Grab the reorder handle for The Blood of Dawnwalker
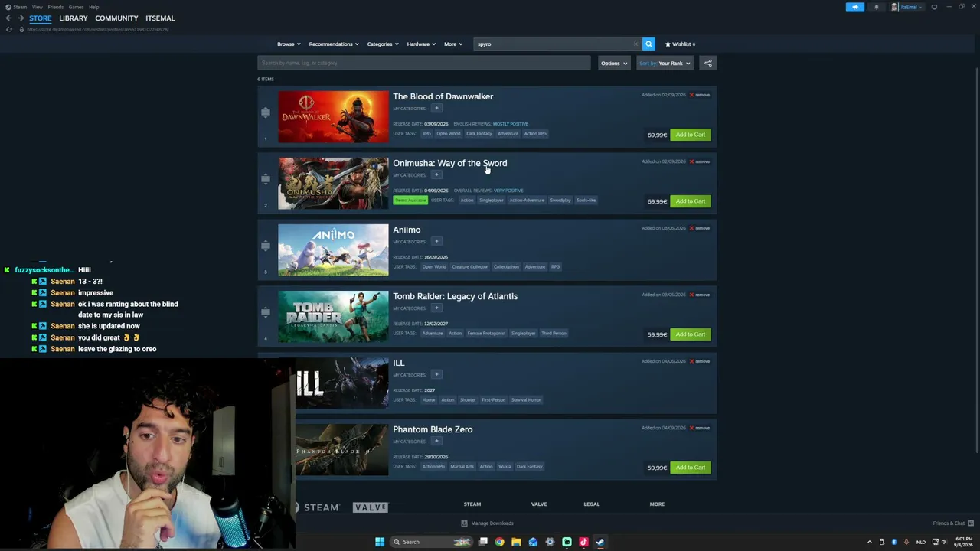Screen dimensions: 980x551 (266, 112)
